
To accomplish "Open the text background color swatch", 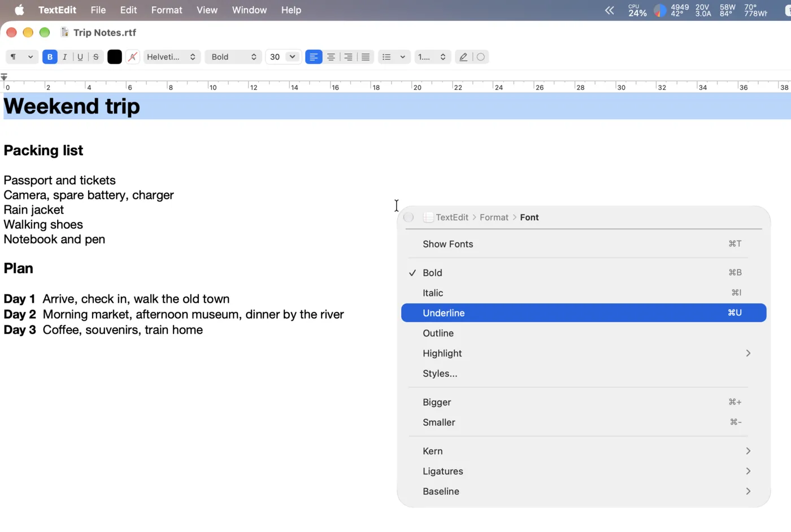I will point(132,57).
